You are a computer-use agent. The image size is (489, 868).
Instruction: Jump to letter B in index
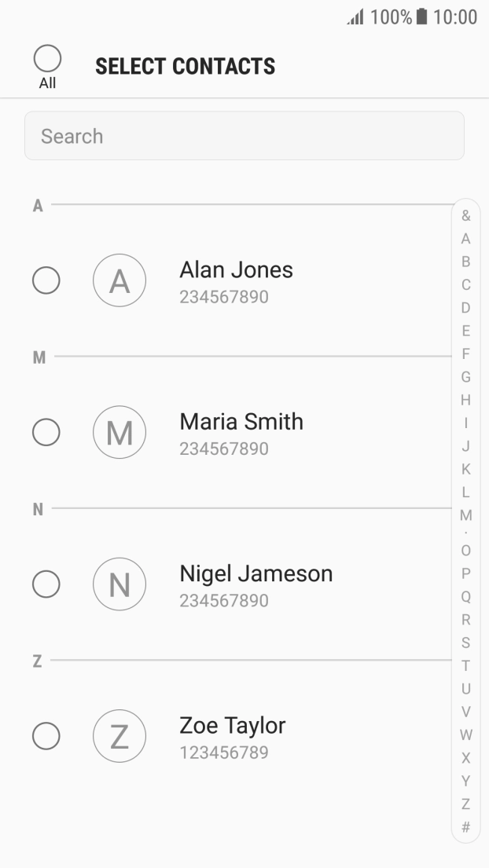[466, 261]
